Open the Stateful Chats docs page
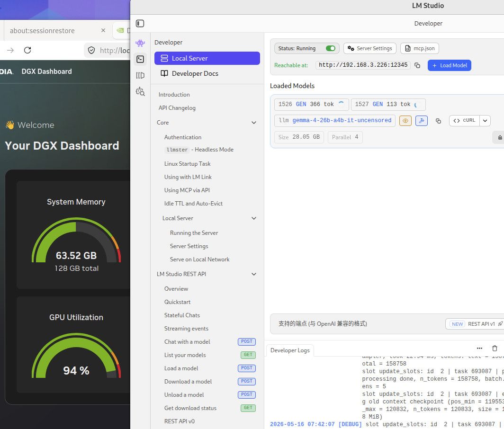 182,315
